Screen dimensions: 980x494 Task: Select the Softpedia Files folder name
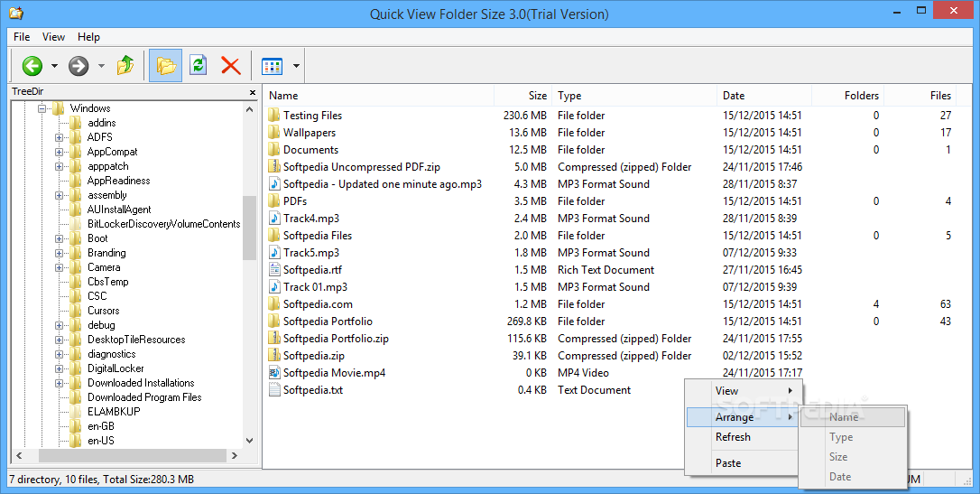point(318,236)
